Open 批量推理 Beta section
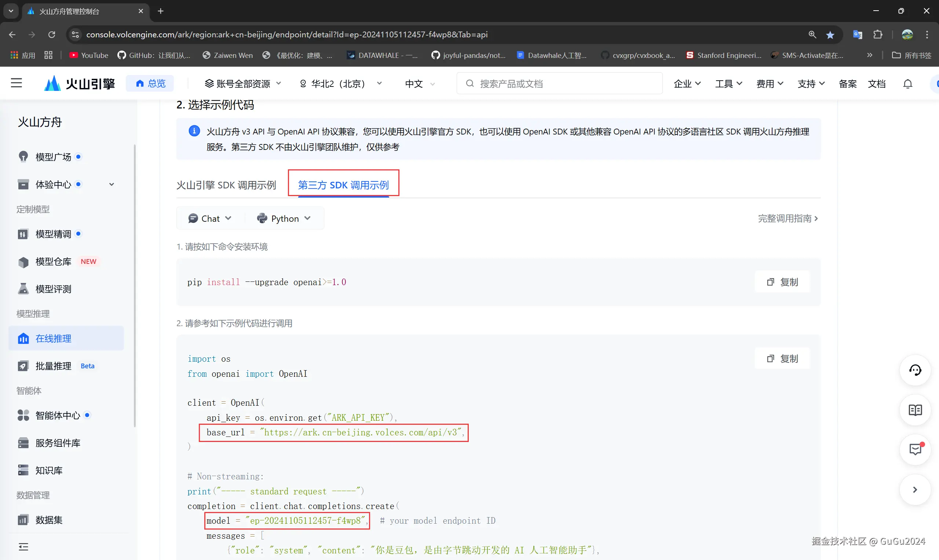Screen dimensions: 939x560 pyautogui.click(x=53, y=366)
